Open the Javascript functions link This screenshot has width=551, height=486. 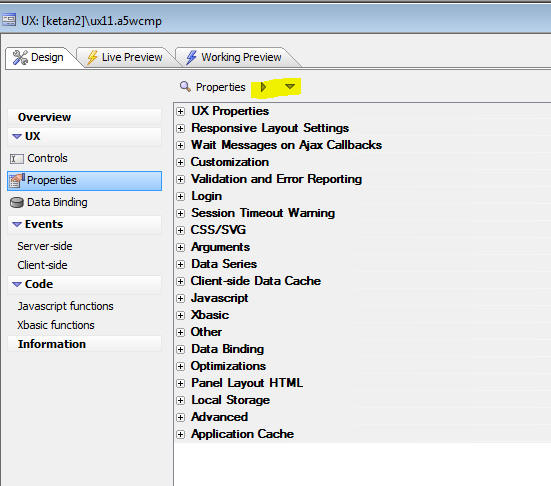(x=65, y=306)
